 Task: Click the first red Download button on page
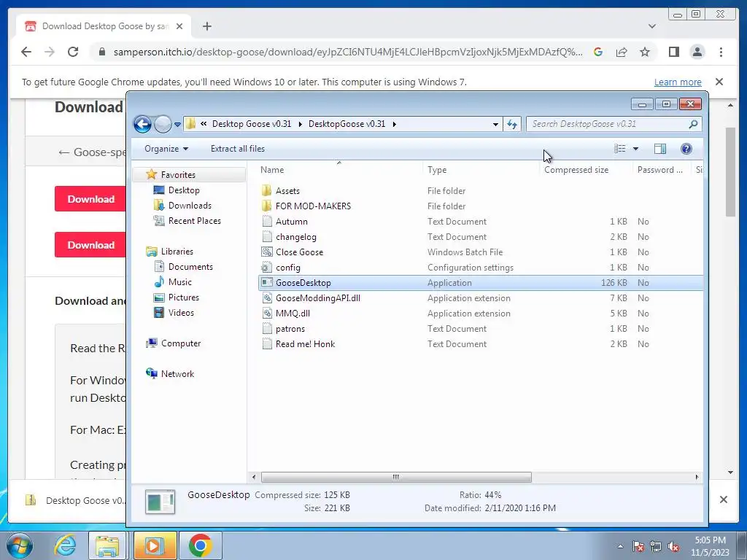click(x=90, y=199)
